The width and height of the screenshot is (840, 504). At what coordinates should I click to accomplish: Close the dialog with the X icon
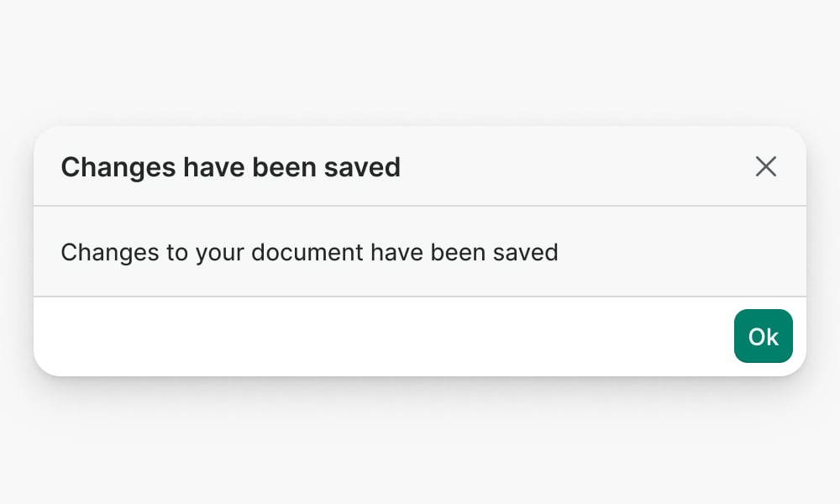(x=765, y=166)
